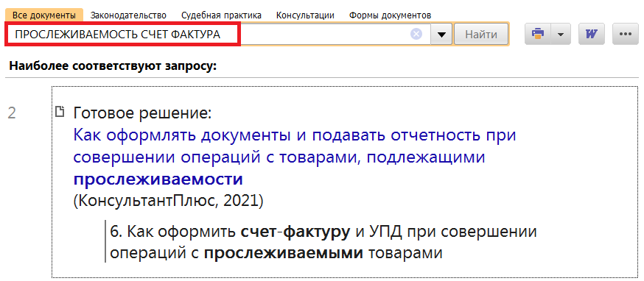
Task: Click the result number 2
Action: click(x=12, y=113)
